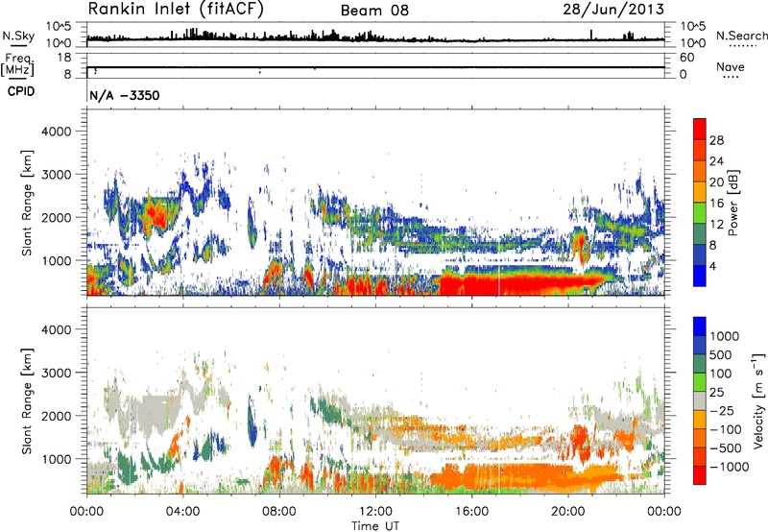The width and height of the screenshot is (768, 532).
Task: Click the 'CPID' row label
Action: point(21,91)
